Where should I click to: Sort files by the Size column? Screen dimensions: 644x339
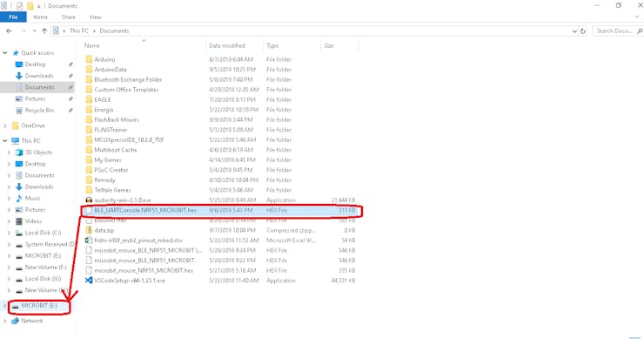coord(329,45)
